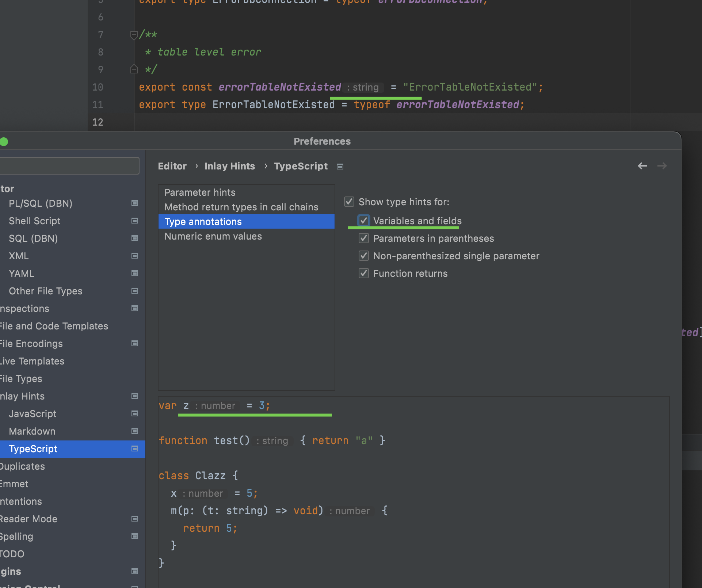Click the comment end fold marker on line 9
Image resolution: width=702 pixels, height=588 pixels.
(x=134, y=69)
